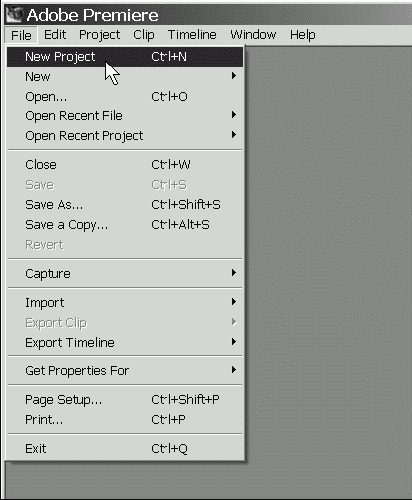Select Page Setup... menu item

click(125, 399)
